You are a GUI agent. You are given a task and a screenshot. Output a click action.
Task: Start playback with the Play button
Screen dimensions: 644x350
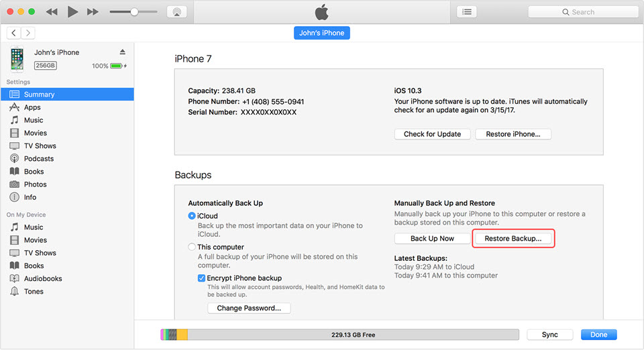tap(72, 12)
